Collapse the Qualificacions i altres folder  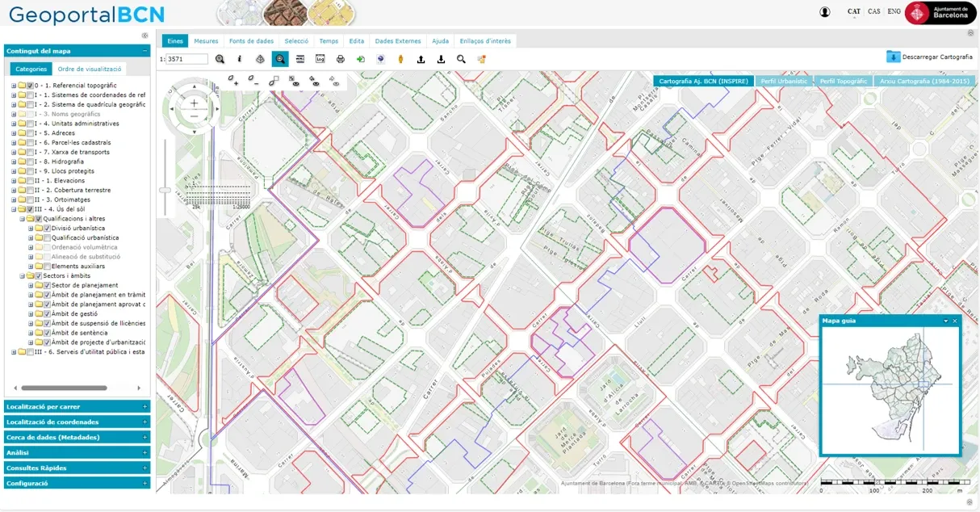pos(22,219)
